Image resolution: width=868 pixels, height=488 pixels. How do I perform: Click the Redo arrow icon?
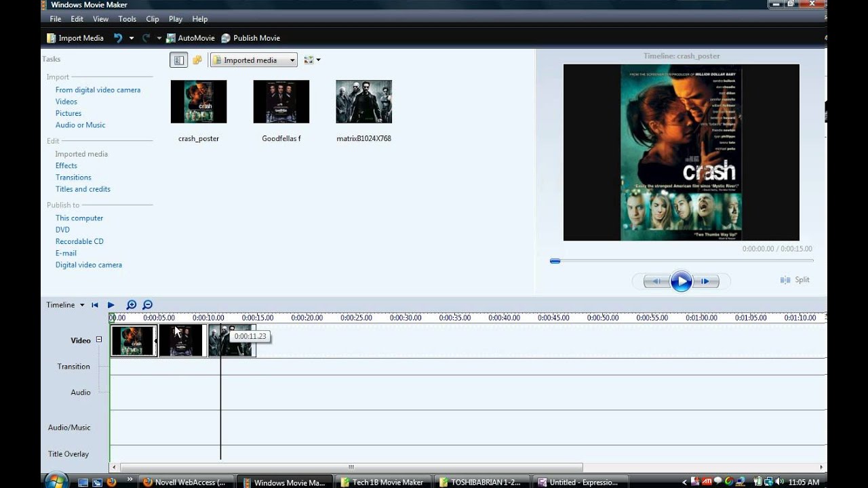click(x=146, y=38)
